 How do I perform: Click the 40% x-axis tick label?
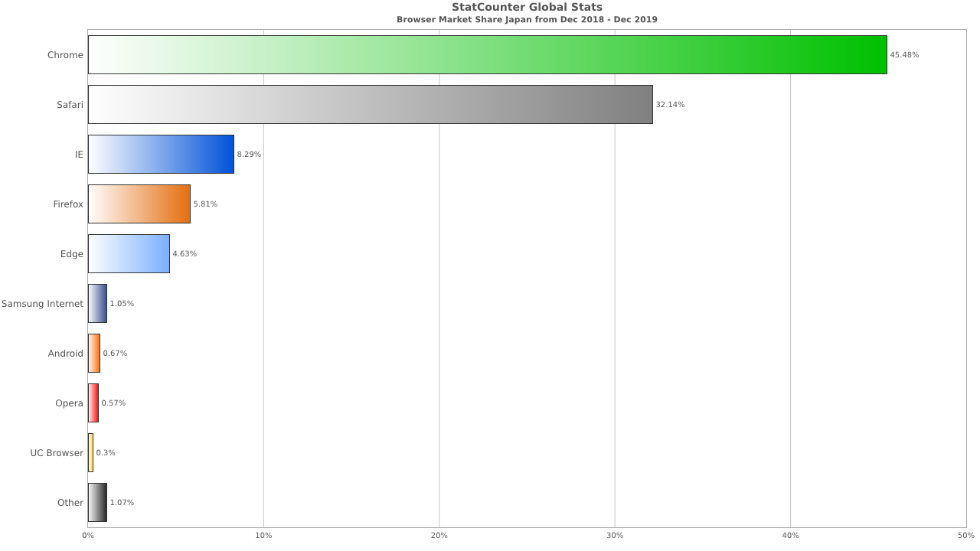790,535
